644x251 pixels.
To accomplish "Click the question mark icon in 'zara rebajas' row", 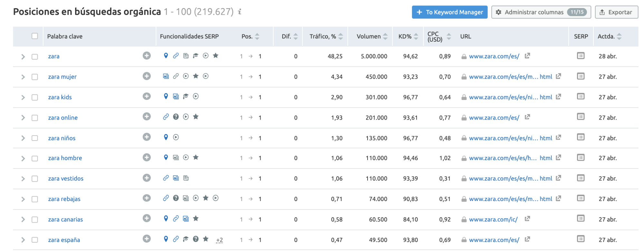I will tap(176, 198).
